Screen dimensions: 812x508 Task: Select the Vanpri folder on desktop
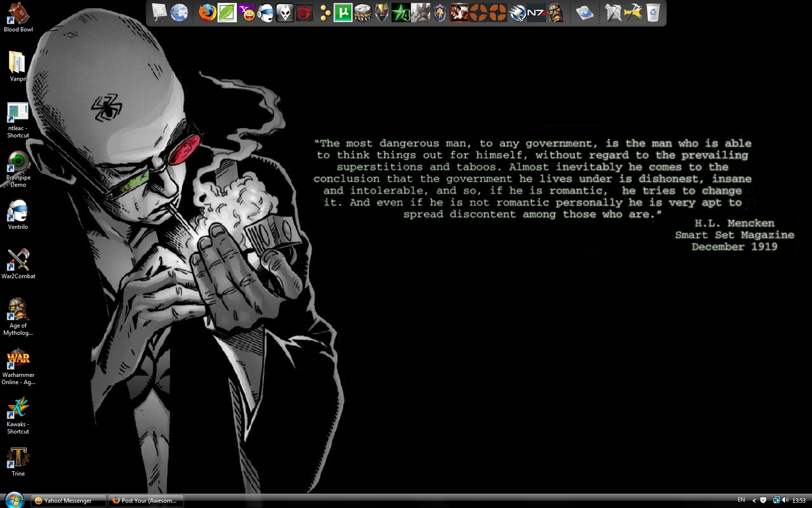(18, 67)
